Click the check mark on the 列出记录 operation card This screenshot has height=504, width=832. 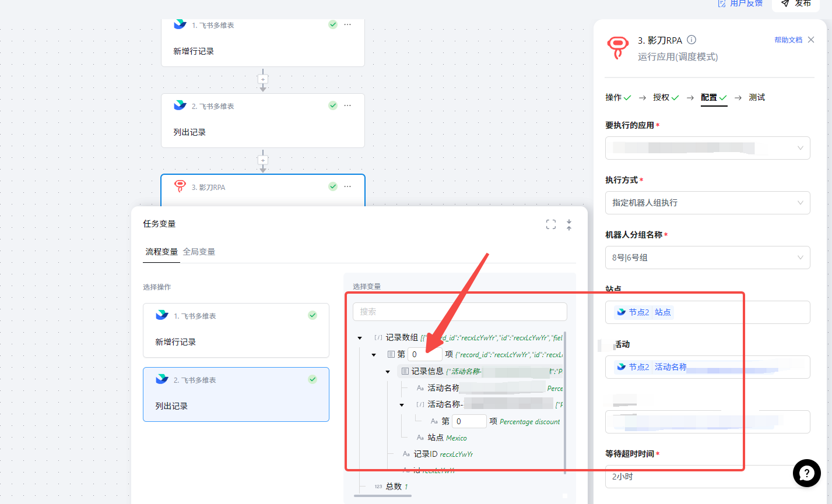[313, 379]
